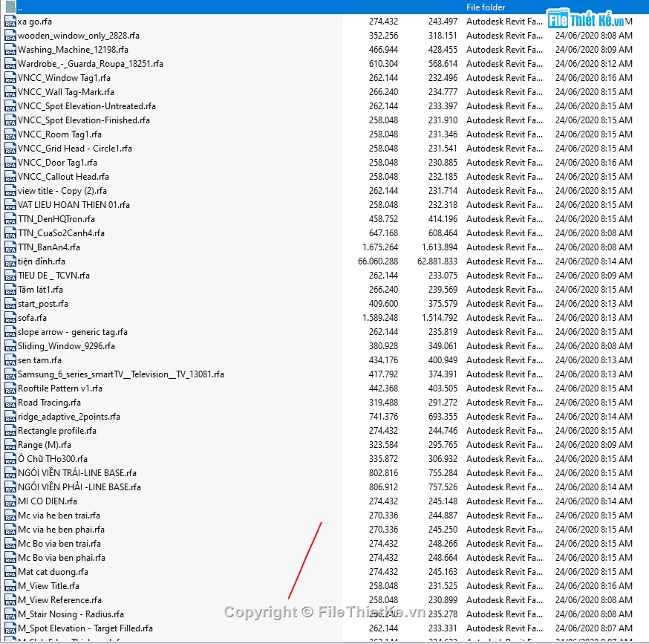Viewport: 649px width, 644px height.
Task: Select file VNCC_Spot Elevation-Finished.rfa
Action: [x=84, y=120]
